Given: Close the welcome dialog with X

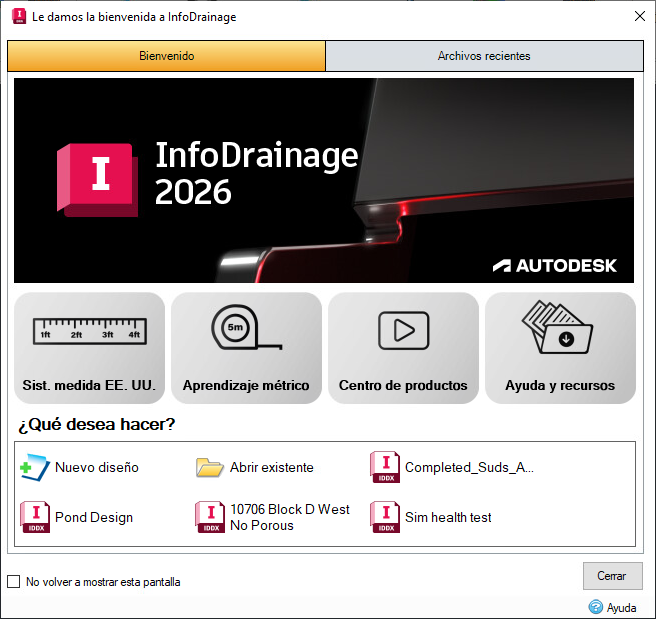Looking at the screenshot, I should (x=640, y=16).
